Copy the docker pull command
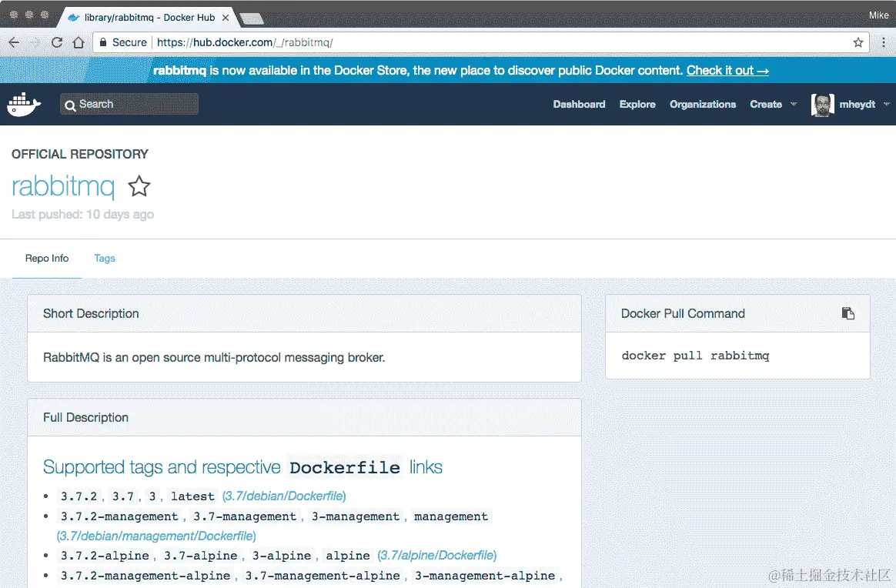896x588 pixels. (848, 313)
